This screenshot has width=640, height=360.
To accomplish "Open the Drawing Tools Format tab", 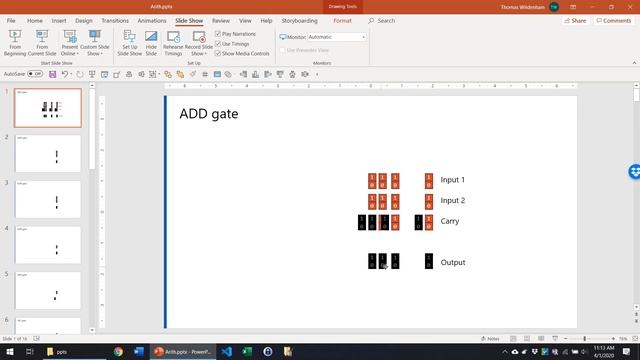I will click(x=342, y=20).
